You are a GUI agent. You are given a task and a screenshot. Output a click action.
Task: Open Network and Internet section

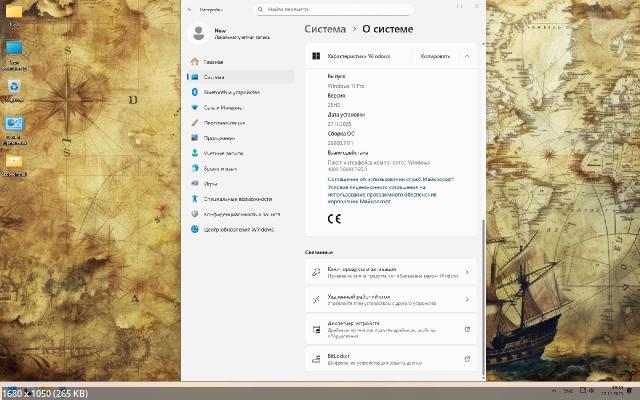pyautogui.click(x=223, y=107)
